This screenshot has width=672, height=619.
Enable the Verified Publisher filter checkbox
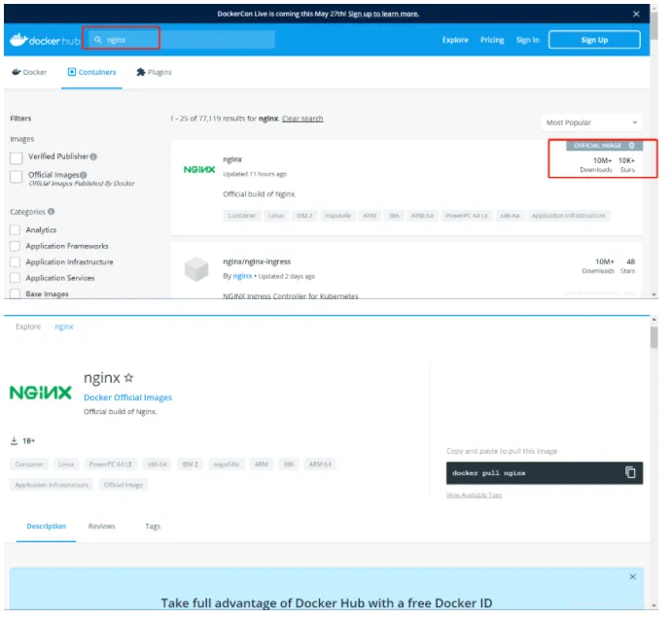17,157
